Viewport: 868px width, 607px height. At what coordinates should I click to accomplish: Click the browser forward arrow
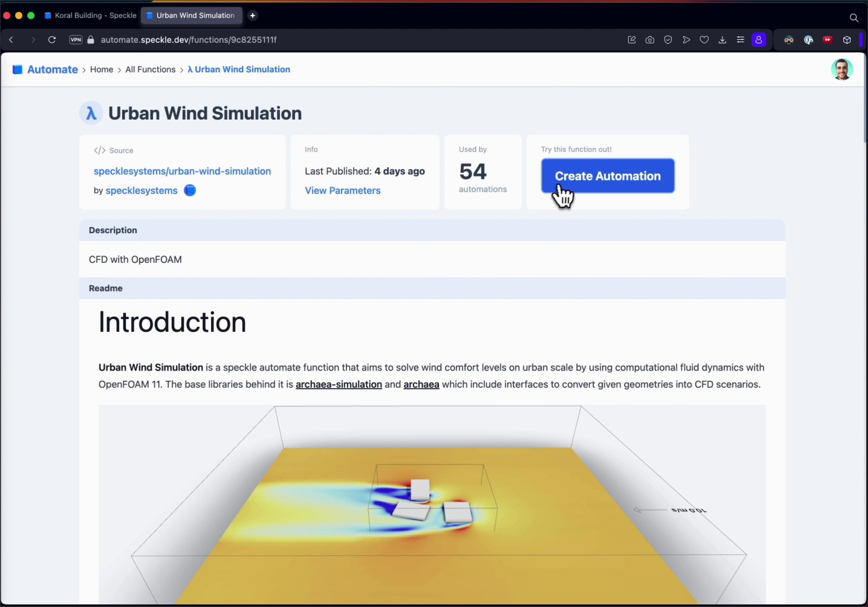click(x=33, y=40)
